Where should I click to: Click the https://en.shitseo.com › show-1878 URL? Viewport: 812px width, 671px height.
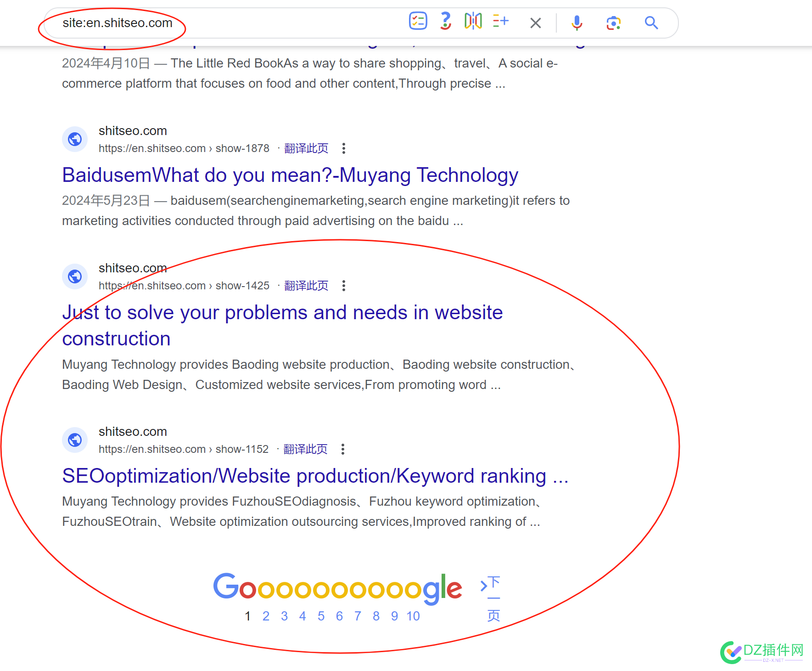pyautogui.click(x=184, y=148)
